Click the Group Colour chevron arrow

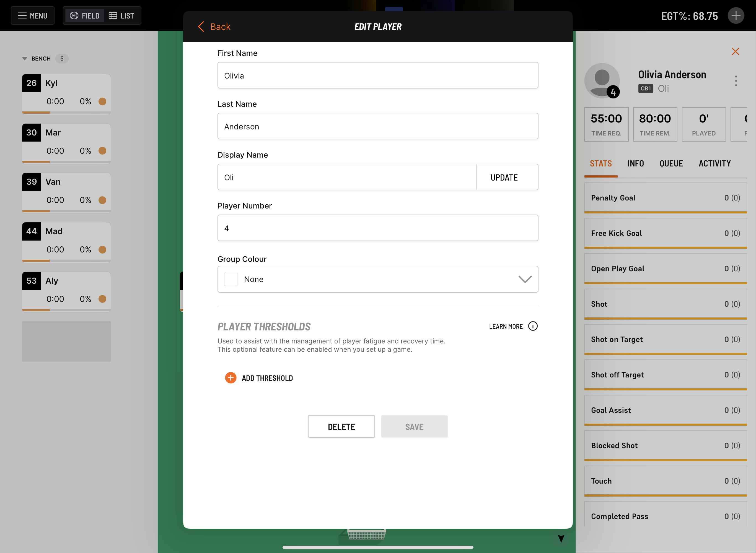click(525, 279)
